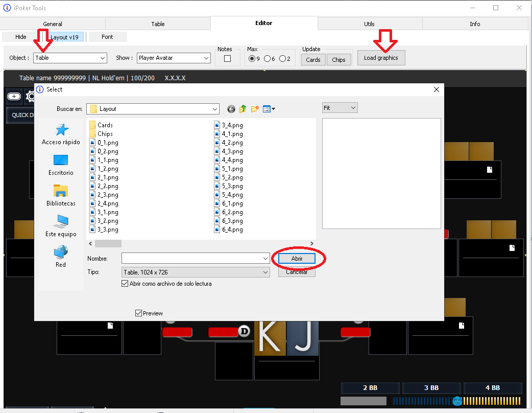
Task: Open the Font subtab
Action: [107, 37]
